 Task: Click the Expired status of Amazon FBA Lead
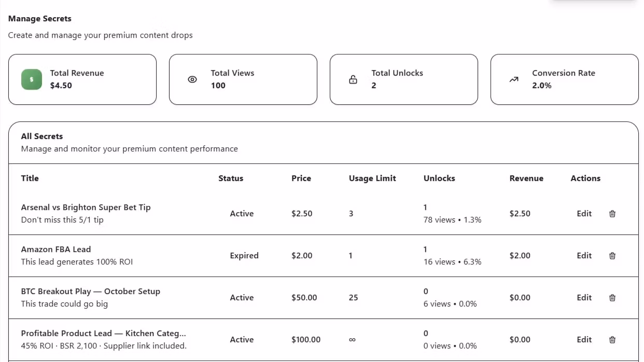click(x=244, y=256)
